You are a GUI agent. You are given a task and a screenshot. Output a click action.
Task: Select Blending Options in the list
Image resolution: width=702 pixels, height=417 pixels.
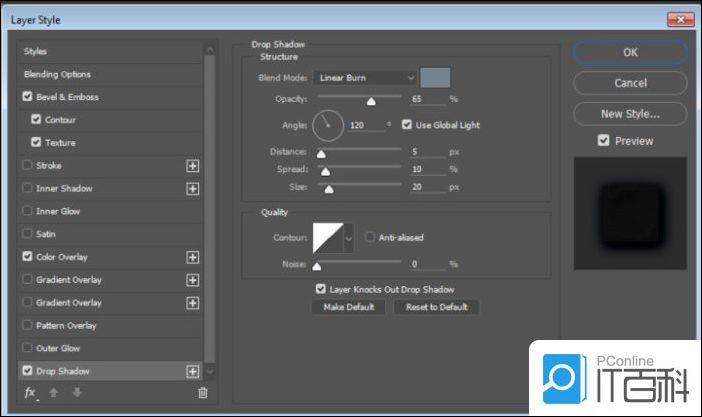(57, 74)
